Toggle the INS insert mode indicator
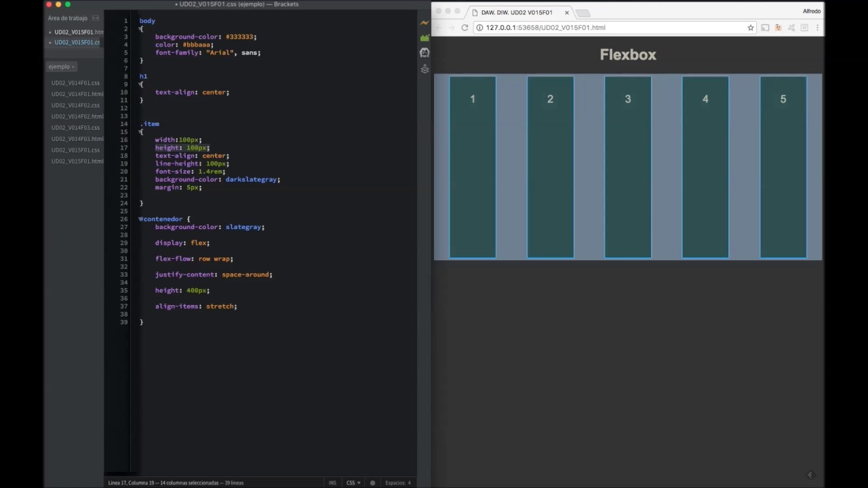 [332, 483]
